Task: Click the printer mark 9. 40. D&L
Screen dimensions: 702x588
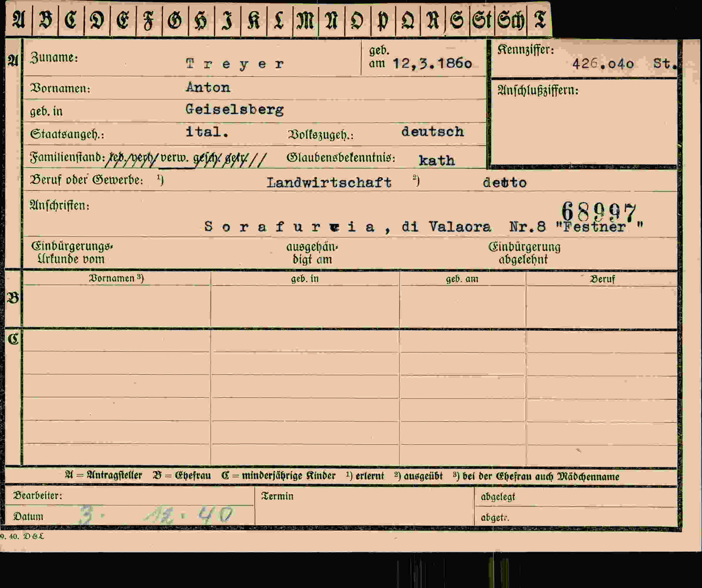Action: [22, 536]
